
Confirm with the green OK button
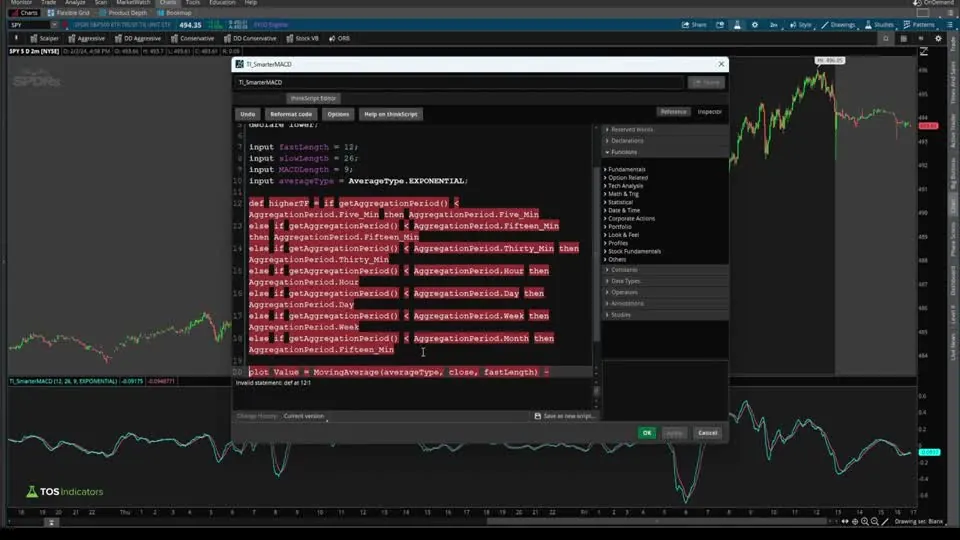coord(647,433)
